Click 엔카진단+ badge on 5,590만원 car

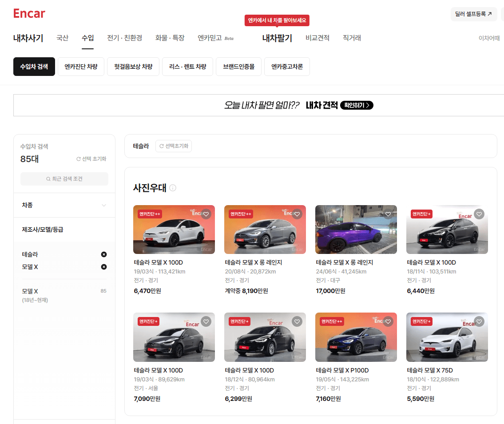coord(421,321)
